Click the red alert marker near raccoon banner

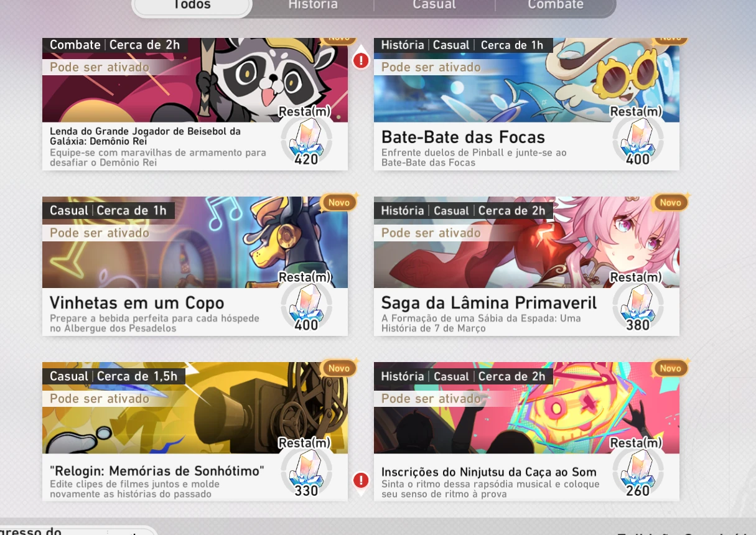361,60
